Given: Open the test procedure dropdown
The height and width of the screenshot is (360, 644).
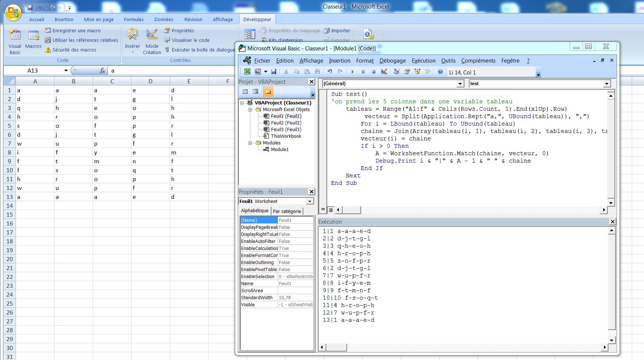Looking at the screenshot, I should pyautogui.click(x=607, y=84).
